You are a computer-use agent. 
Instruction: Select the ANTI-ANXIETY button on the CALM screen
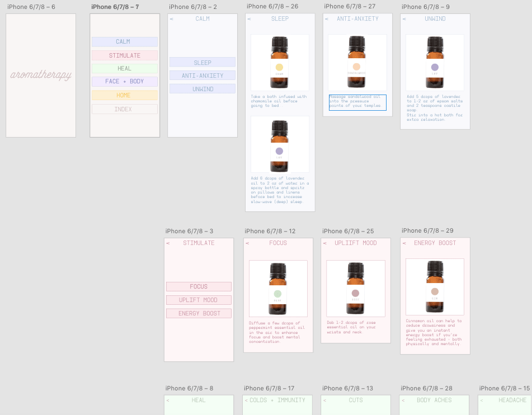tap(202, 76)
